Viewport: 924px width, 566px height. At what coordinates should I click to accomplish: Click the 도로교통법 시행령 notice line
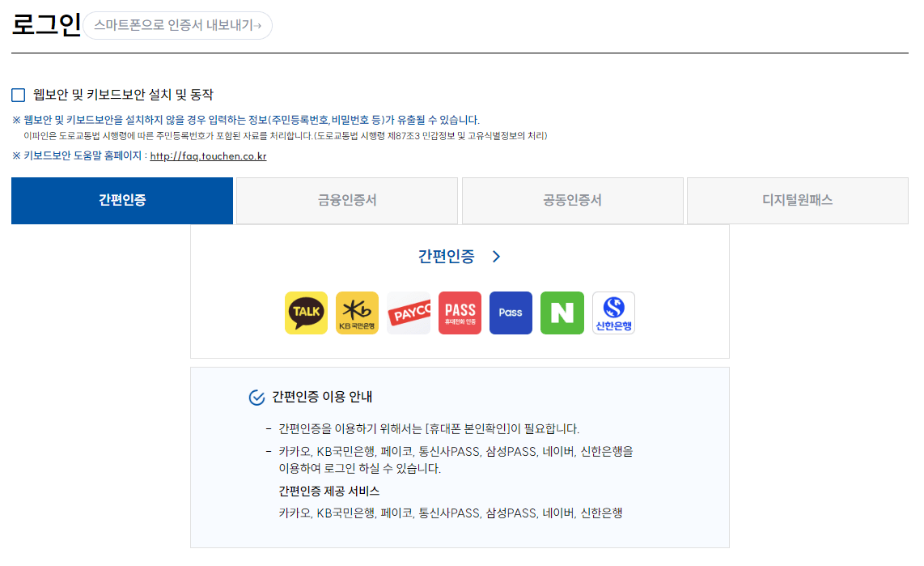(x=286, y=136)
